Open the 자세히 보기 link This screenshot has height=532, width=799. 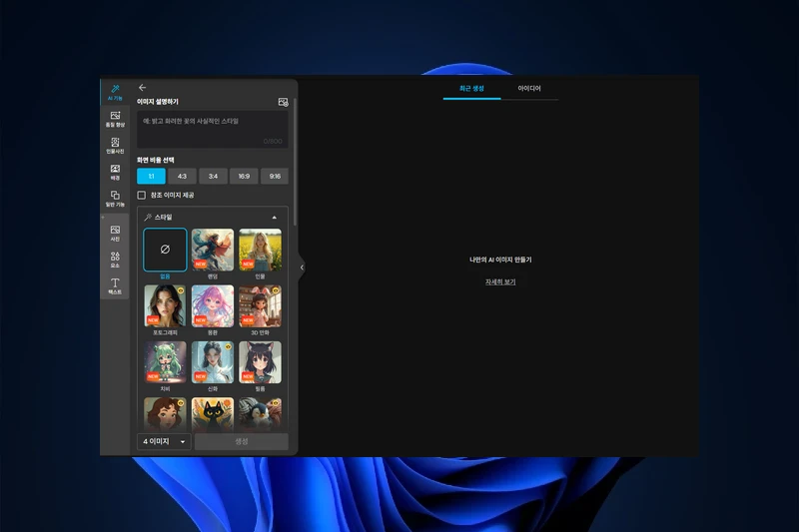[500, 281]
